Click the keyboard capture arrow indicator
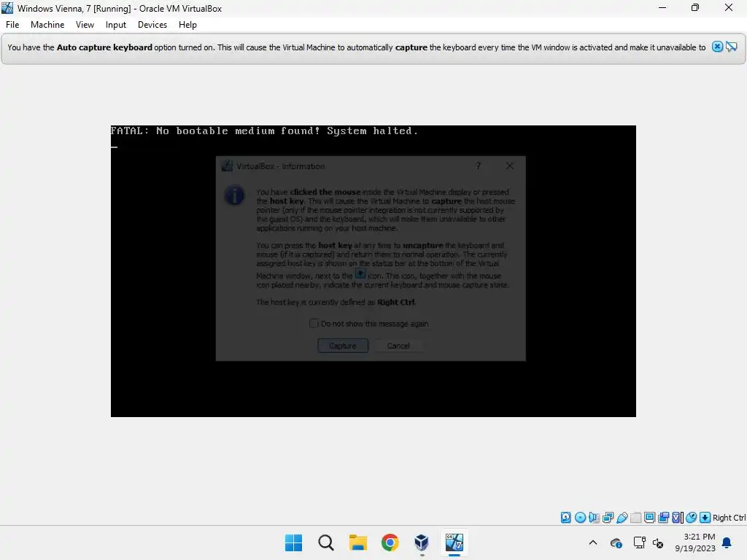Screen dimensions: 747x560 point(705,518)
